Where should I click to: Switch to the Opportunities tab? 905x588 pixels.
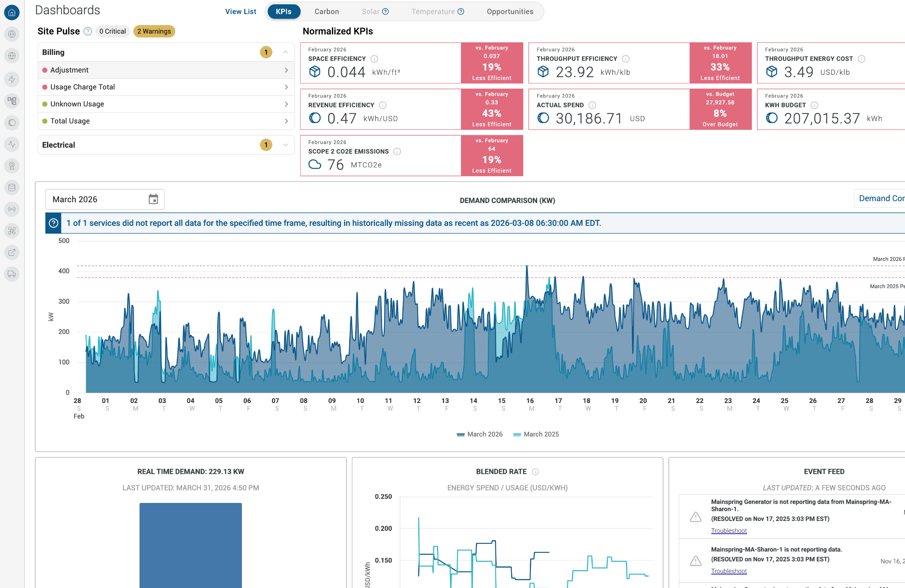(x=510, y=12)
